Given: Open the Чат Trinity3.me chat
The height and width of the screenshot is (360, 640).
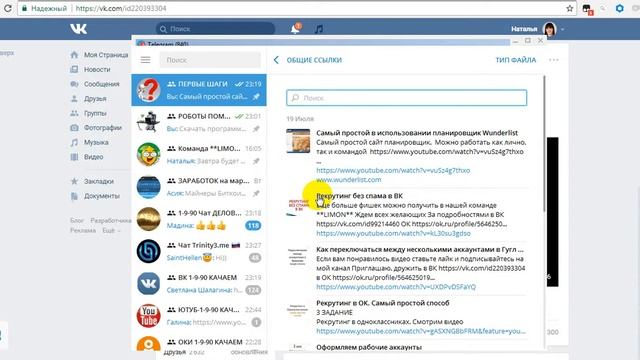Looking at the screenshot, I should (199, 251).
